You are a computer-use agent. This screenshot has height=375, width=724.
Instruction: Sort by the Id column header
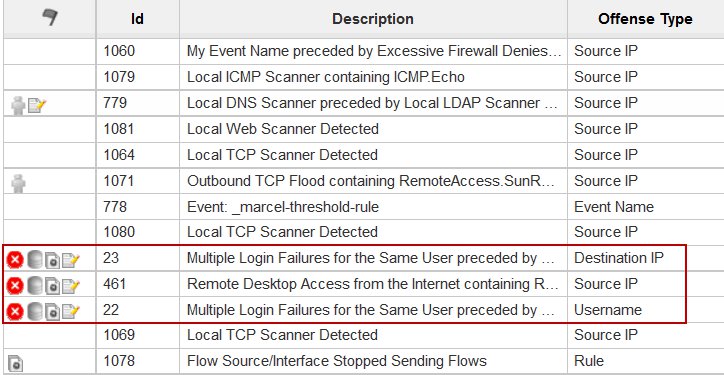(137, 18)
